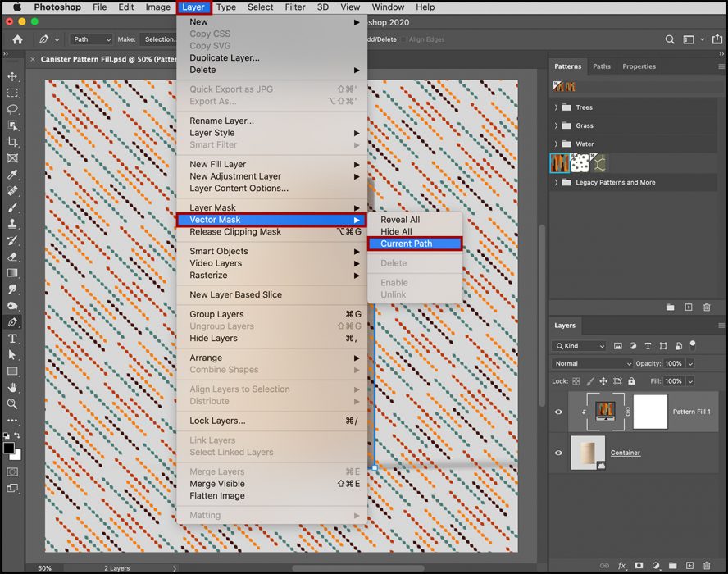Toggle visibility of the Container layer
Image resolution: width=728 pixels, height=574 pixels.
pyautogui.click(x=559, y=453)
